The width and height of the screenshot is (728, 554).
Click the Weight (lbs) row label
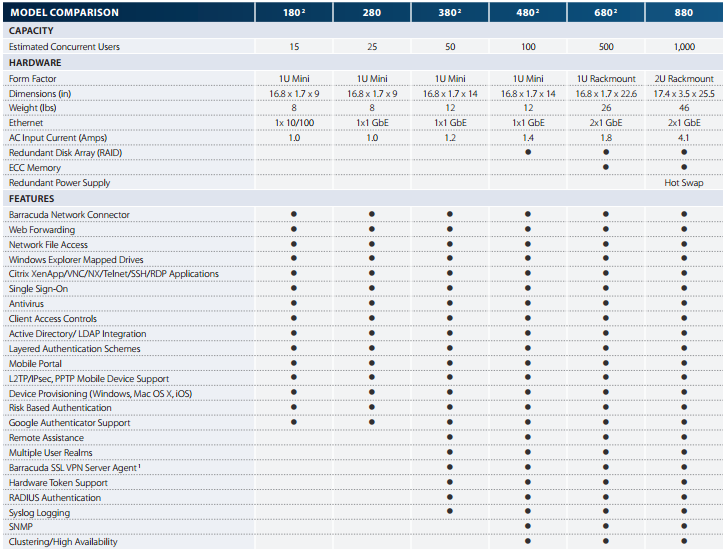click(32, 108)
